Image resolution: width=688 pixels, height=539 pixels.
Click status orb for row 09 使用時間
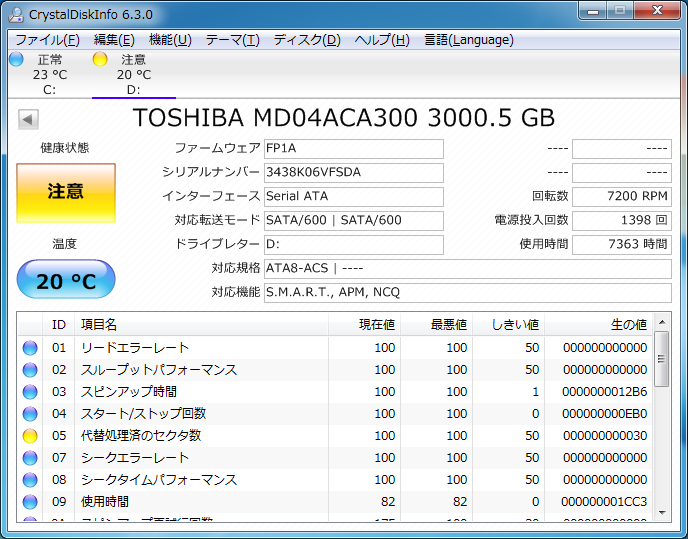tap(30, 502)
